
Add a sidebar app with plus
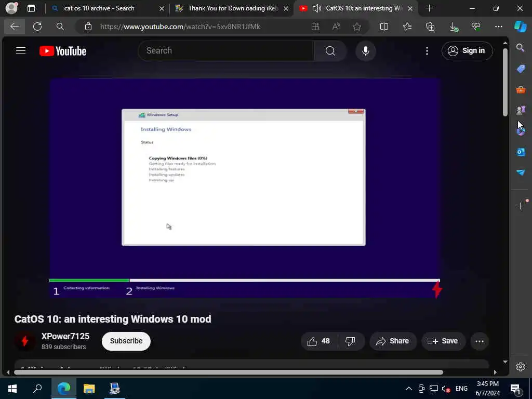[x=521, y=206]
